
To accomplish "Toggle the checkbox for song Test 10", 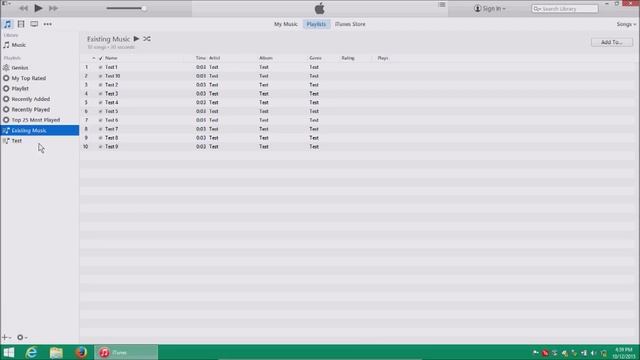I will pos(100,76).
